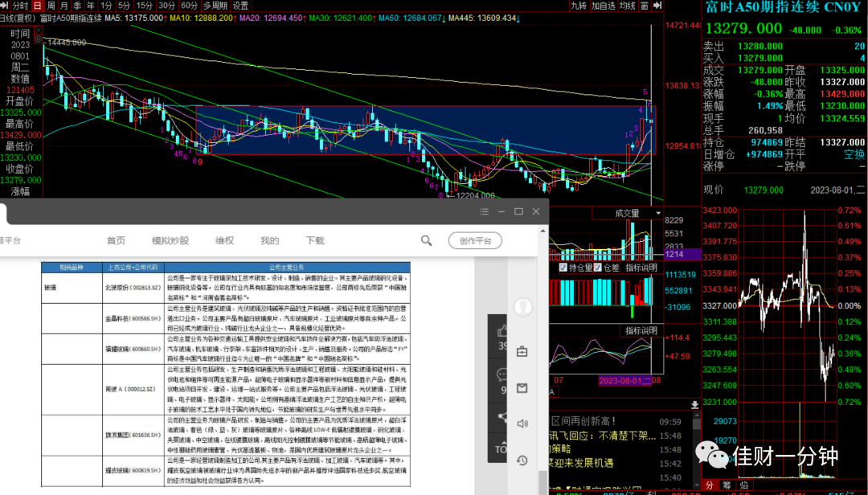The width and height of the screenshot is (868, 495).
Task: Click the news list vertical scrollbar
Action: click(696, 448)
